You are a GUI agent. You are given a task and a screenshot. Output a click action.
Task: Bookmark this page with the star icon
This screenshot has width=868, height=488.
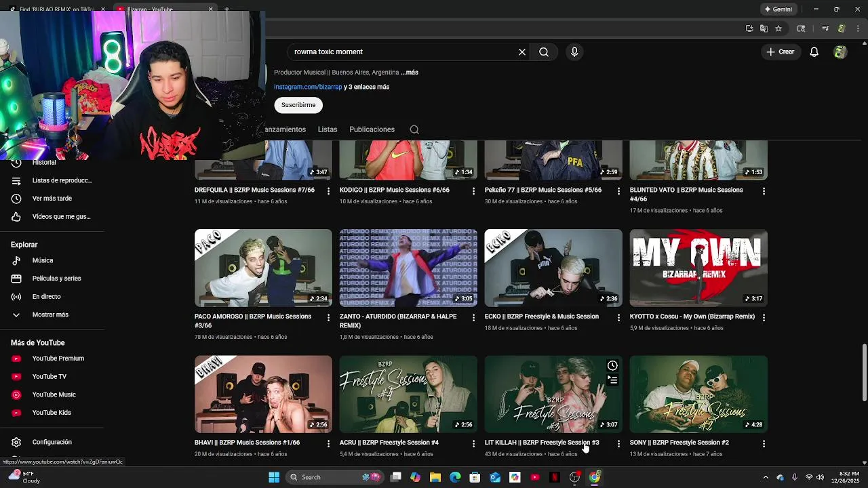[x=778, y=28]
